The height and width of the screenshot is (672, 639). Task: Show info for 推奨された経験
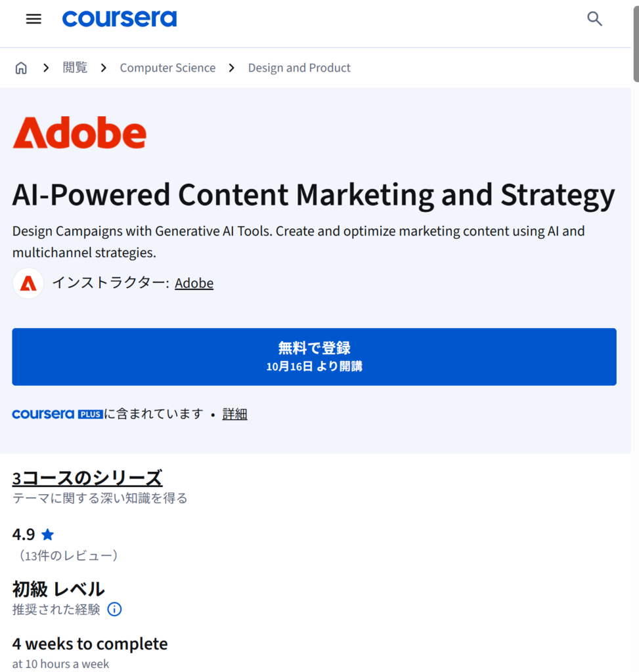coord(114,609)
